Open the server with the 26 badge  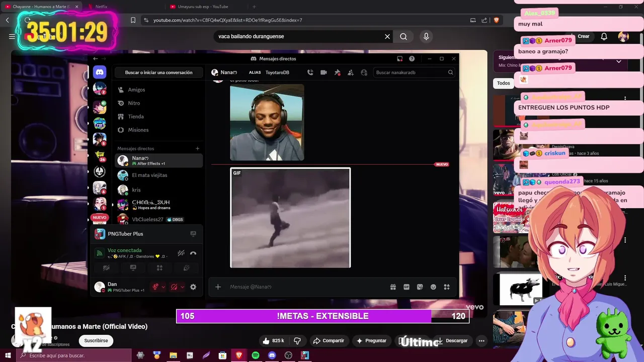[x=100, y=155]
